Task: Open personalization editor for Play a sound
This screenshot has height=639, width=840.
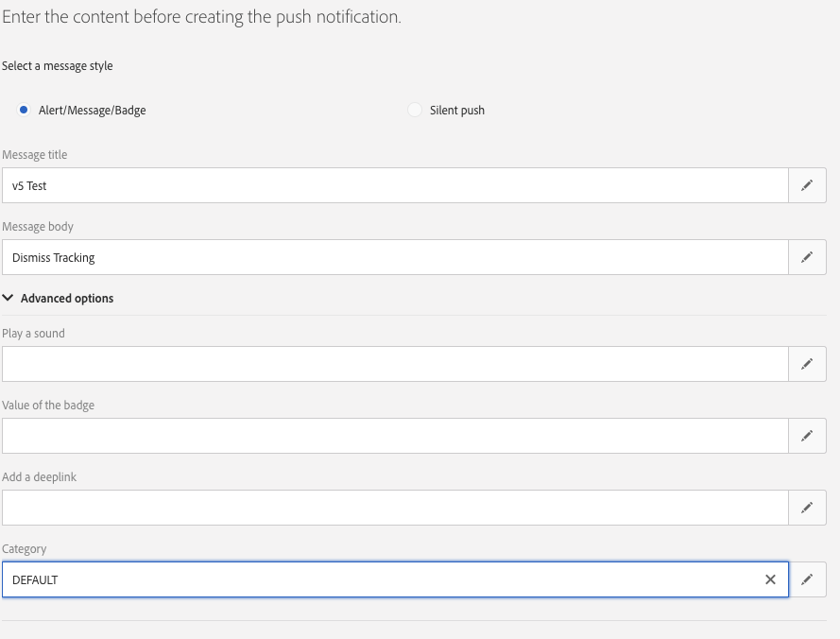Action: [807, 364]
